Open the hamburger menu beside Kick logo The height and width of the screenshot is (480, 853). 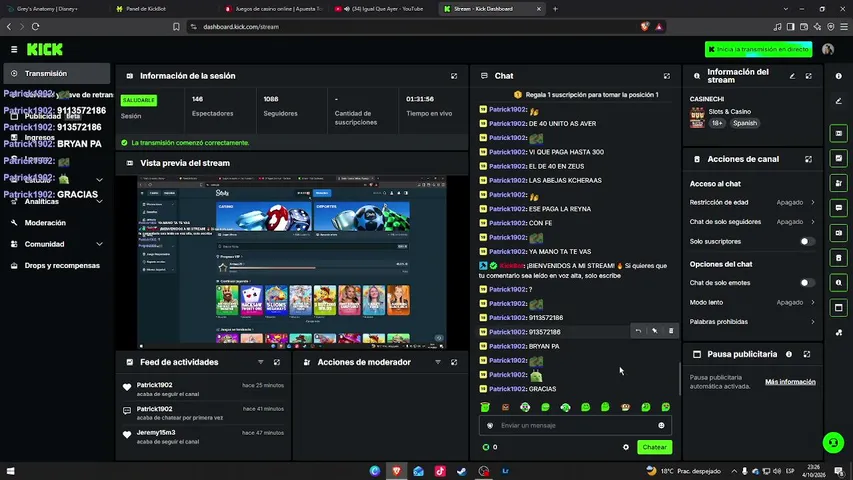[x=14, y=50]
